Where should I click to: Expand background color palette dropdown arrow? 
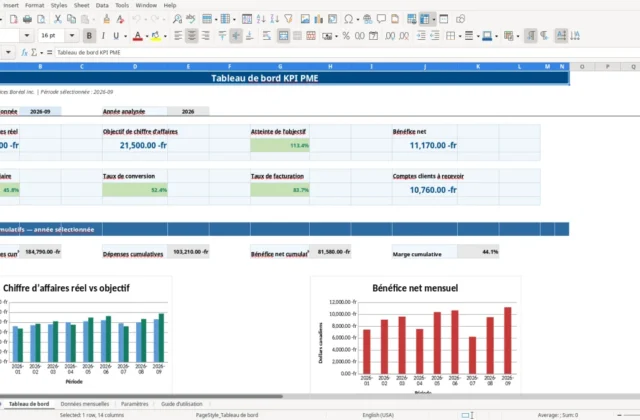coord(165,36)
